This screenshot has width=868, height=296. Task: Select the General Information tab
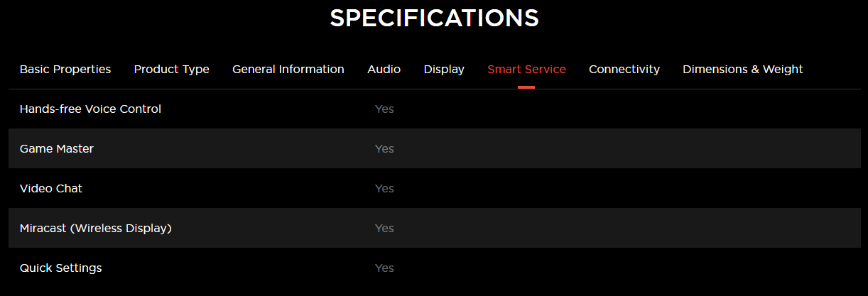pyautogui.click(x=288, y=70)
